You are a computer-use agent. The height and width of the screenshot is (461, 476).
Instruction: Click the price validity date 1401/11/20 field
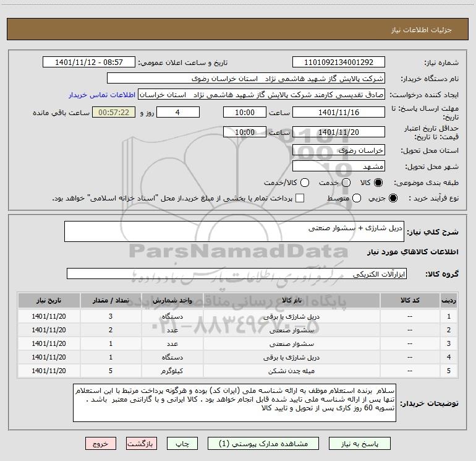point(339,132)
